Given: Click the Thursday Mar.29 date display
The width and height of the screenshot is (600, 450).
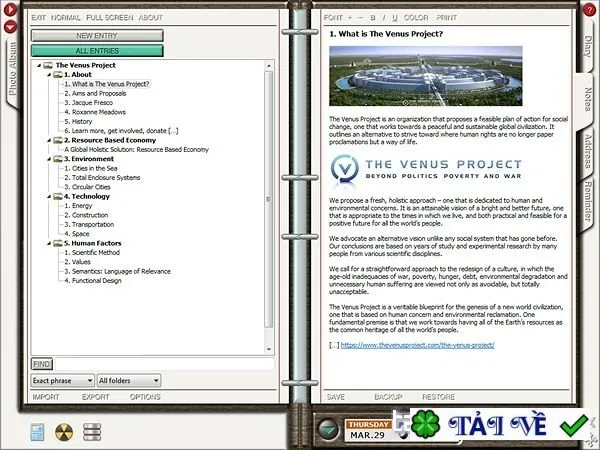Looking at the screenshot, I should point(368,430).
